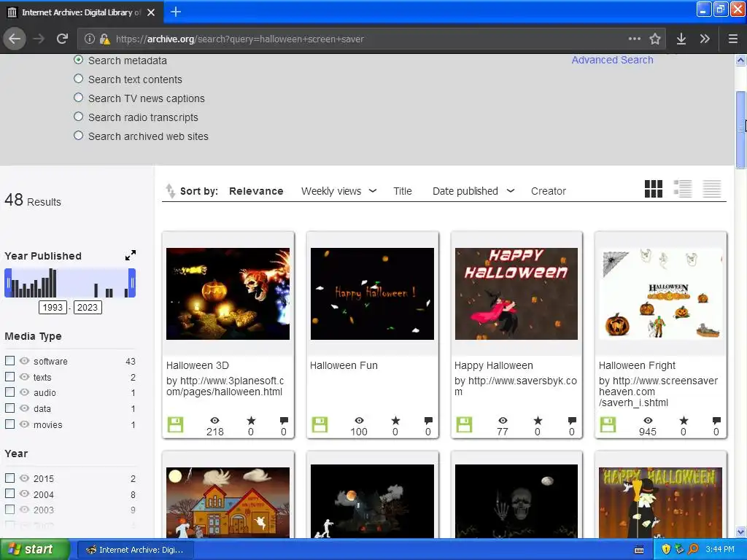This screenshot has height=560, width=747.
Task: Check the 2004 year filter box
Action: click(x=9, y=494)
